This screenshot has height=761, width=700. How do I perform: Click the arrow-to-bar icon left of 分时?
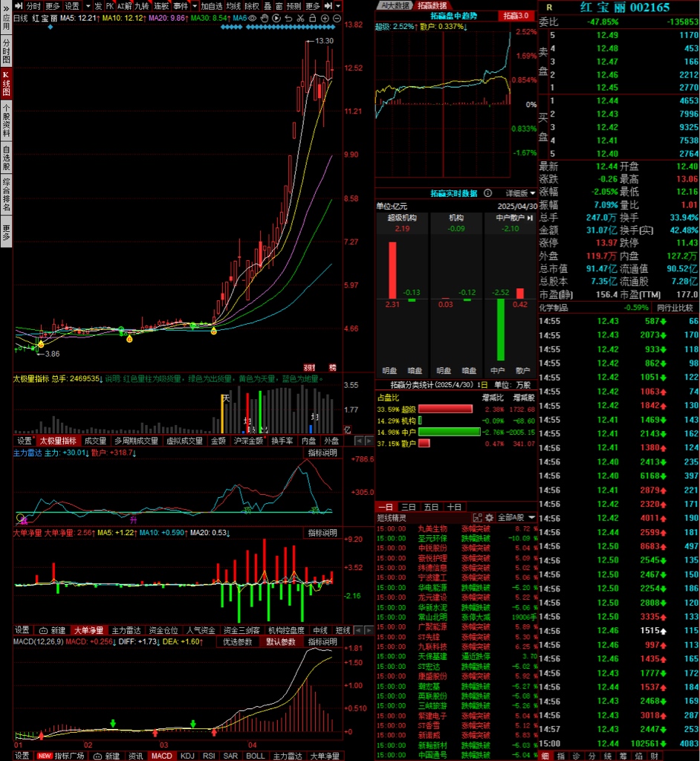[19, 6]
